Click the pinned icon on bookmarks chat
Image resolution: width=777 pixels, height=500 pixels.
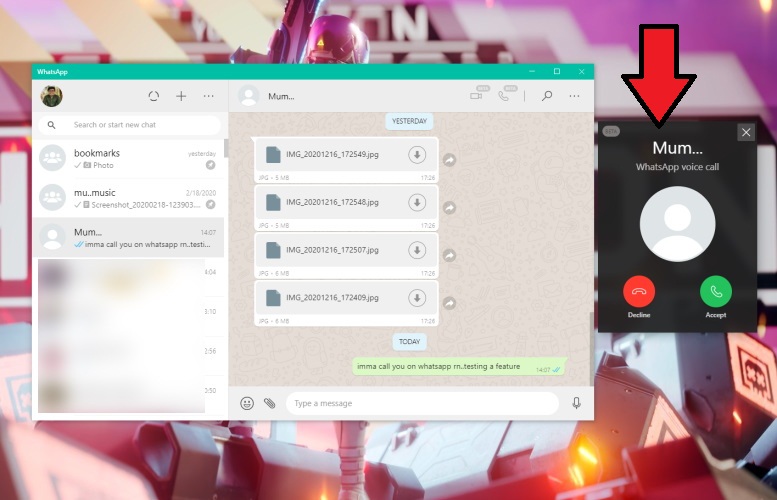coord(211,165)
